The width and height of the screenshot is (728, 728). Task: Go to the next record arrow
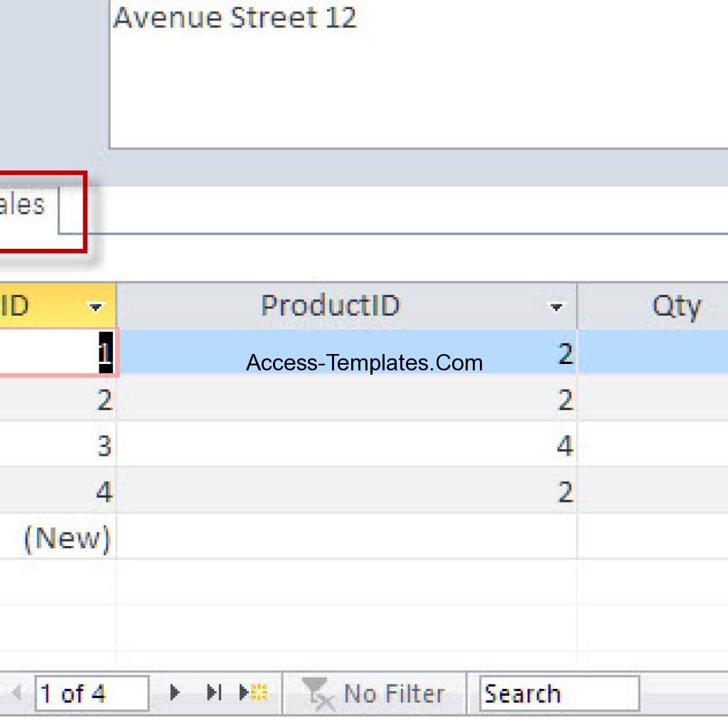pos(174,693)
